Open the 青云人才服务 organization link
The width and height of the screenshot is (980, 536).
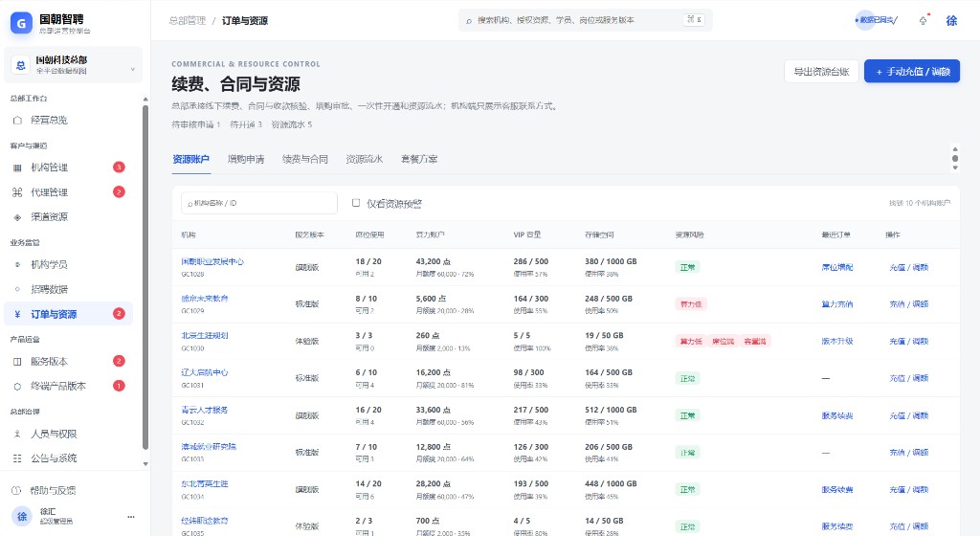tap(205, 410)
